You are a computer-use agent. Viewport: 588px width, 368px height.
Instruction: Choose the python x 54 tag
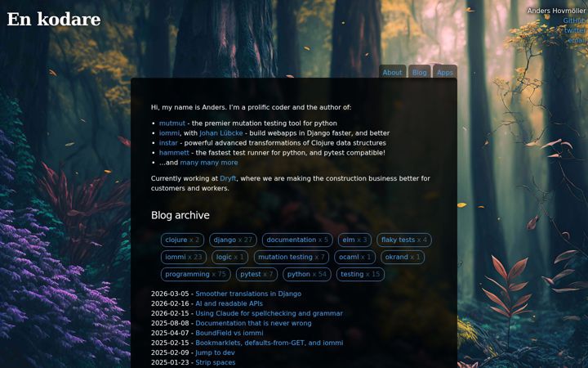pyautogui.click(x=307, y=274)
